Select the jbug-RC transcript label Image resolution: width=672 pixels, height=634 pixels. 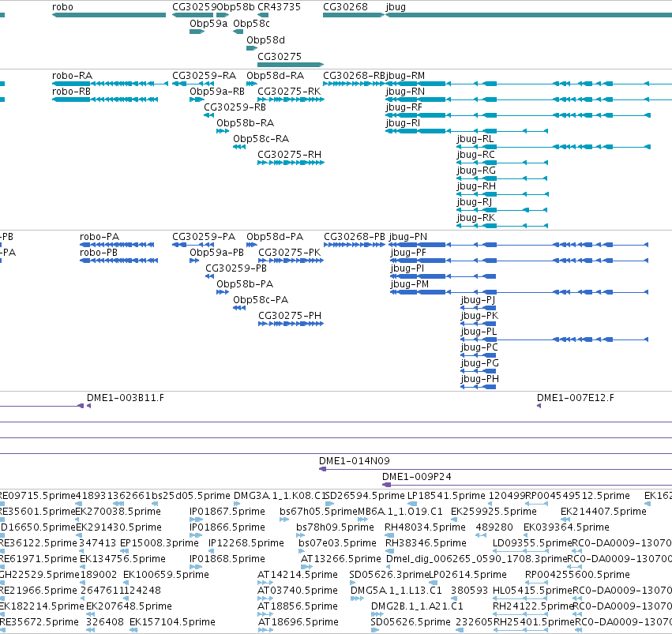tap(475, 155)
